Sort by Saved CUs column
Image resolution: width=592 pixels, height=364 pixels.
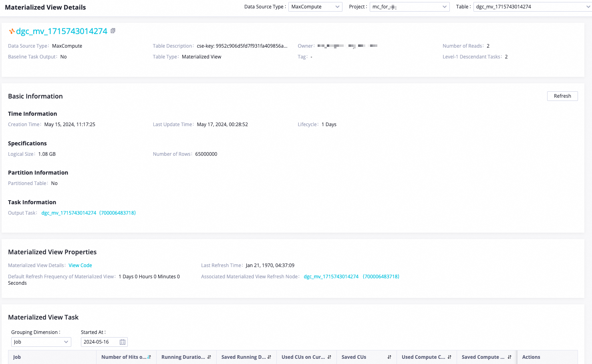point(389,357)
